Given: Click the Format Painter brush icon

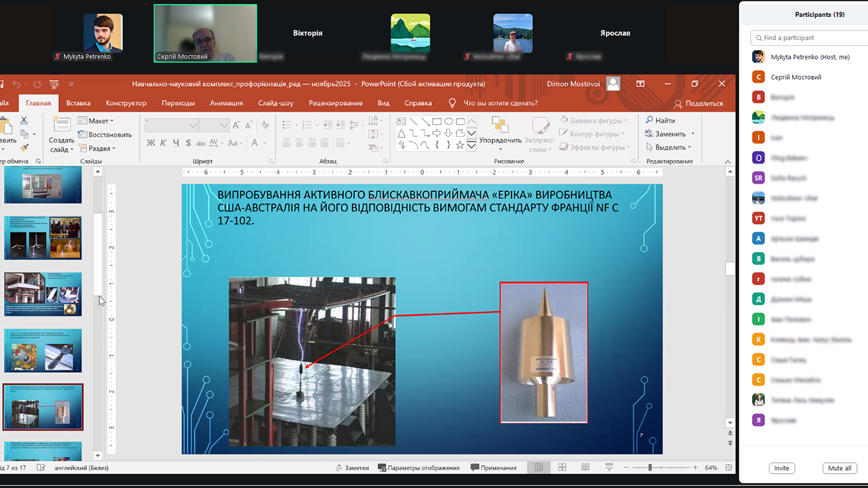Looking at the screenshot, I should tap(24, 147).
